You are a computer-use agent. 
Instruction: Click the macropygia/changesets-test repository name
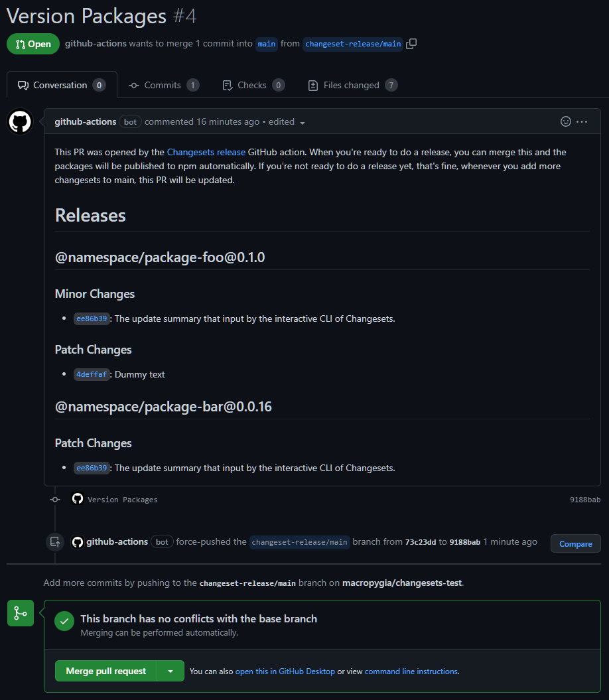tap(402, 583)
